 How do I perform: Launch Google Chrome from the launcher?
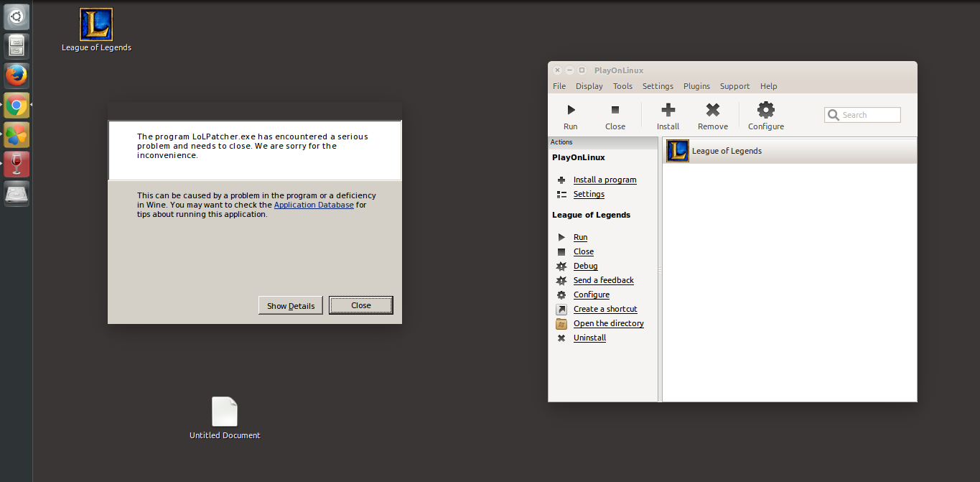(17, 106)
